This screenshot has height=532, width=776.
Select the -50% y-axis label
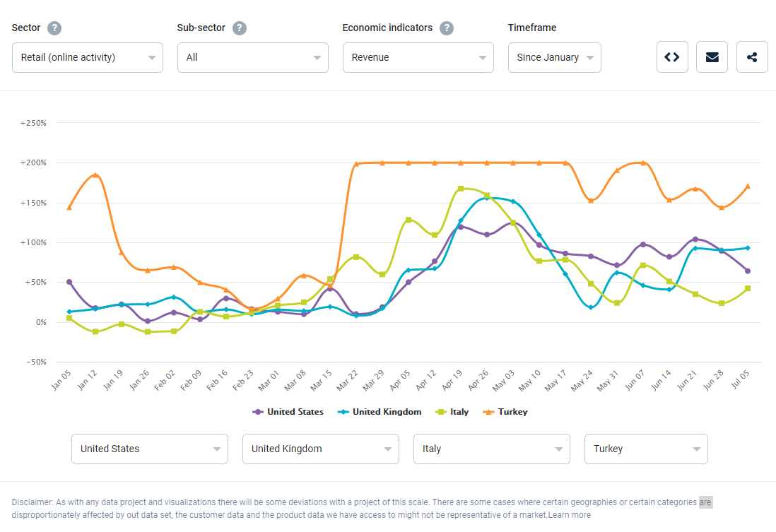[36, 362]
